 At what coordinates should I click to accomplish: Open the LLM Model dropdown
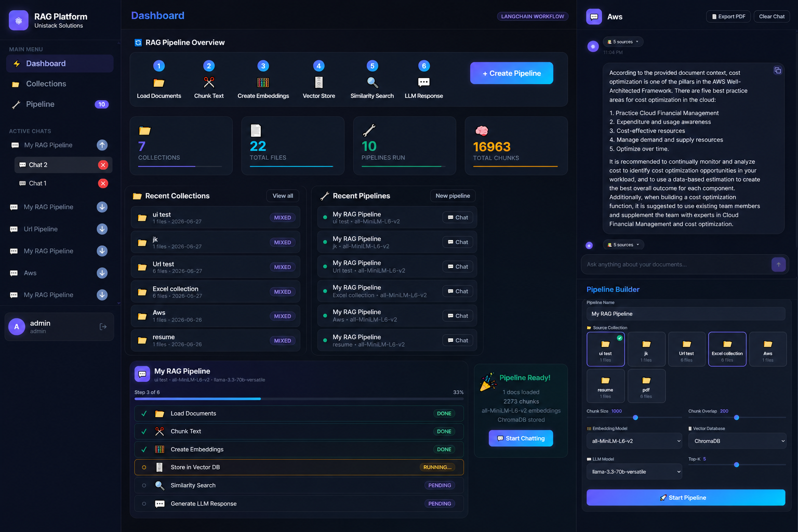[x=634, y=472]
